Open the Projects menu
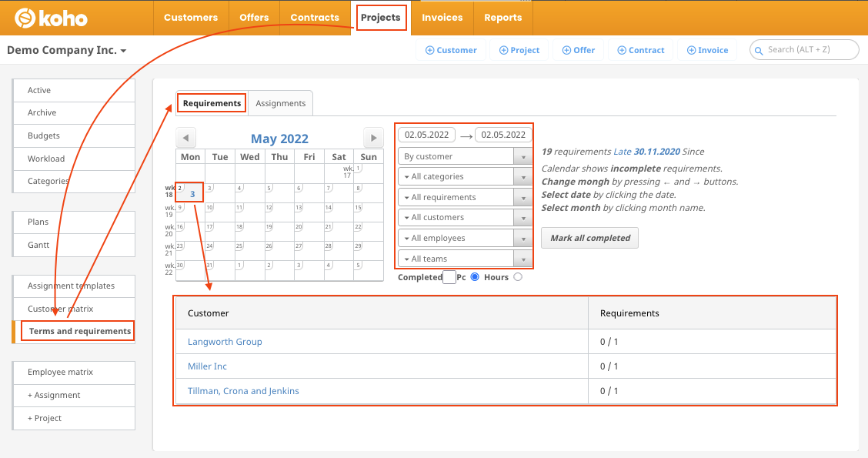This screenshot has height=458, width=868. click(x=381, y=18)
